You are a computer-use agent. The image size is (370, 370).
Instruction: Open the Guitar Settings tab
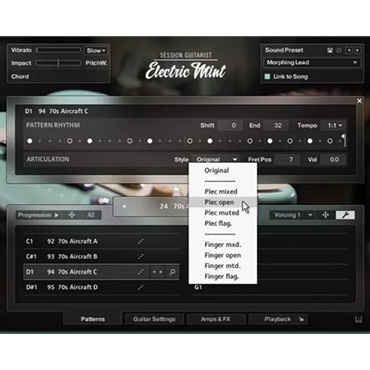click(154, 319)
